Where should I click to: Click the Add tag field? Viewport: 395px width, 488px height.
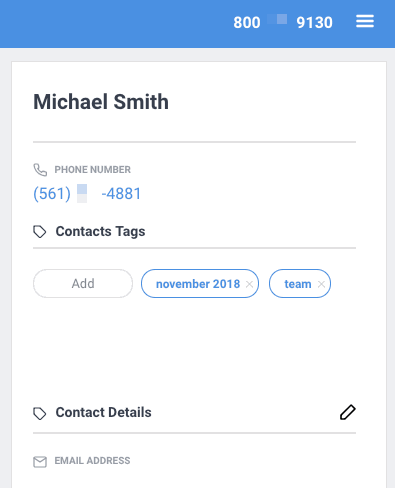pyautogui.click(x=83, y=284)
